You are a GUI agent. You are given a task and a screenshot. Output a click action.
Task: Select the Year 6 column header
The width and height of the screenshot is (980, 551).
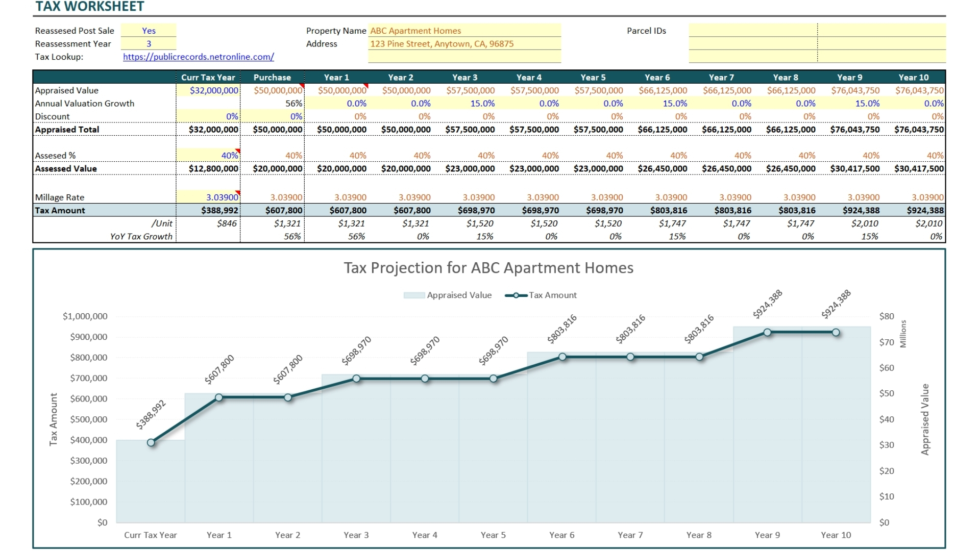[657, 78]
